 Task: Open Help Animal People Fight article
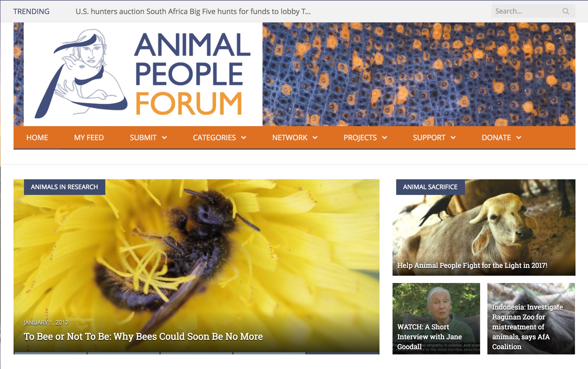[x=472, y=265]
